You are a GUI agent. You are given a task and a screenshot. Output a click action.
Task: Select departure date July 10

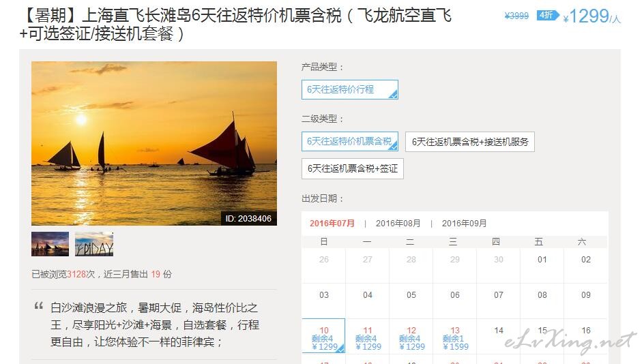click(x=323, y=335)
